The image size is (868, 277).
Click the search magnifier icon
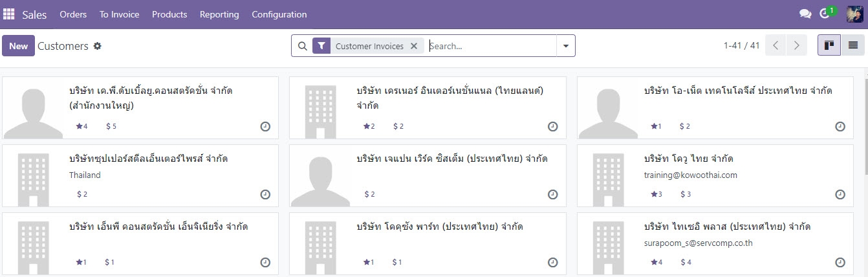tap(302, 46)
